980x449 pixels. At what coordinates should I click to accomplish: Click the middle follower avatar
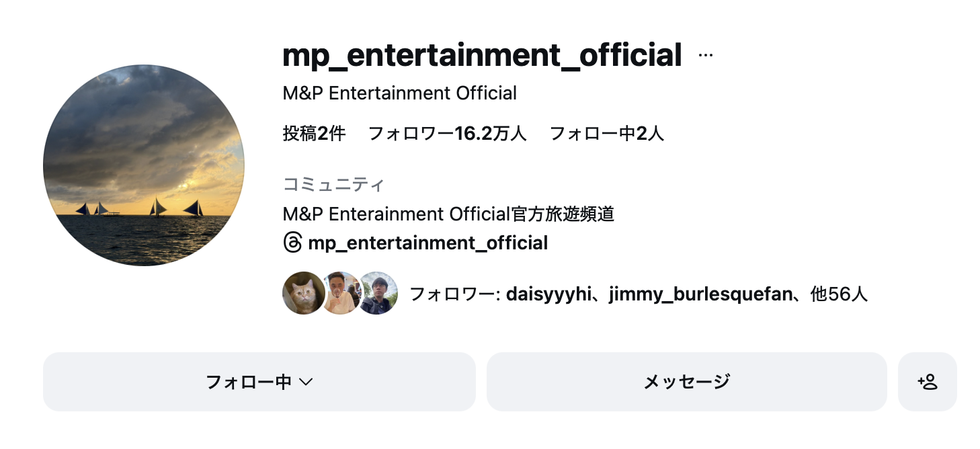[x=340, y=293]
